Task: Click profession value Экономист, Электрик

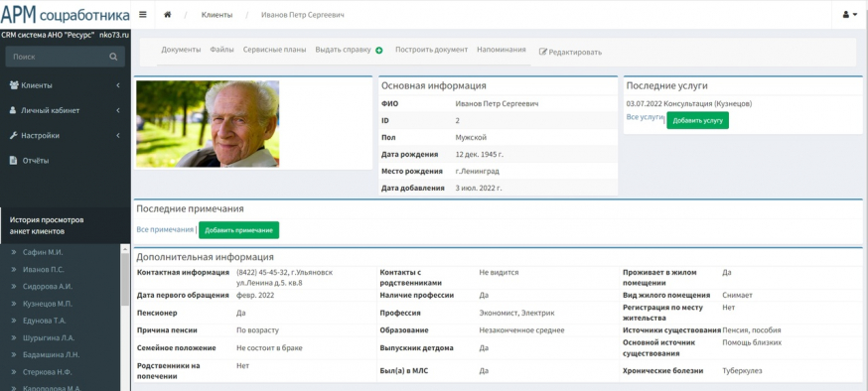Action: 516,313
